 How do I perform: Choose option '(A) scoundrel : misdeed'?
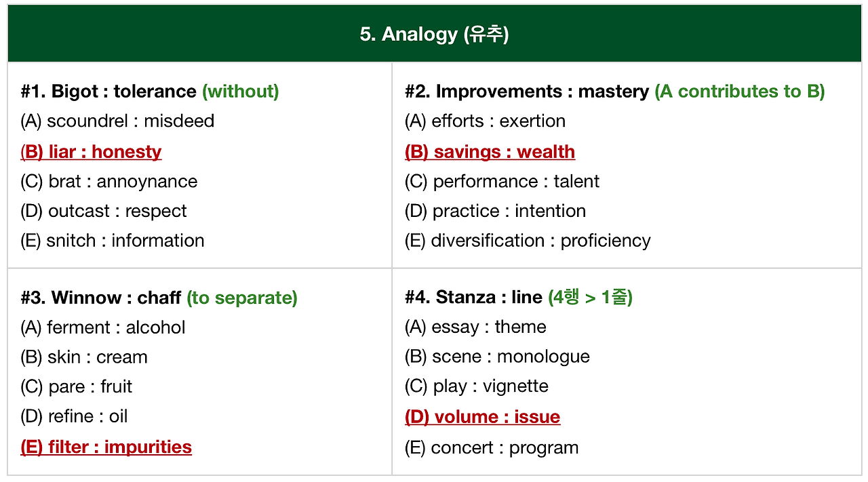tap(117, 121)
